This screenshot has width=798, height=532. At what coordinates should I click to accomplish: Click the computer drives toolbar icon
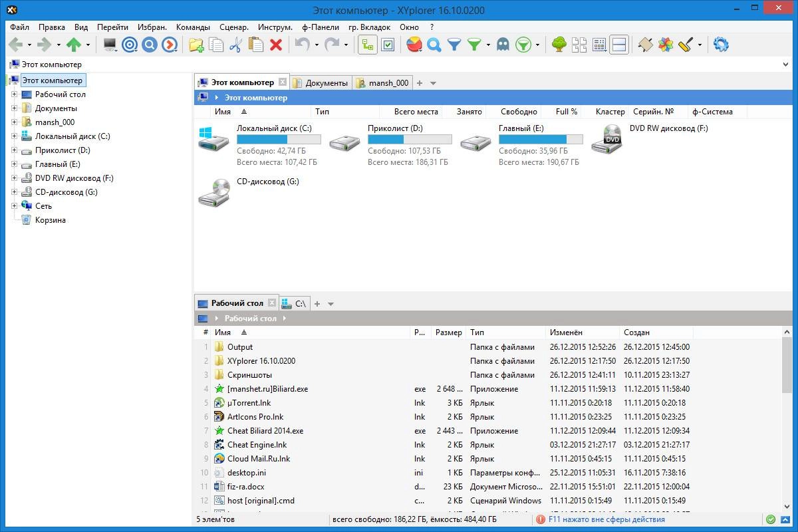tap(110, 45)
